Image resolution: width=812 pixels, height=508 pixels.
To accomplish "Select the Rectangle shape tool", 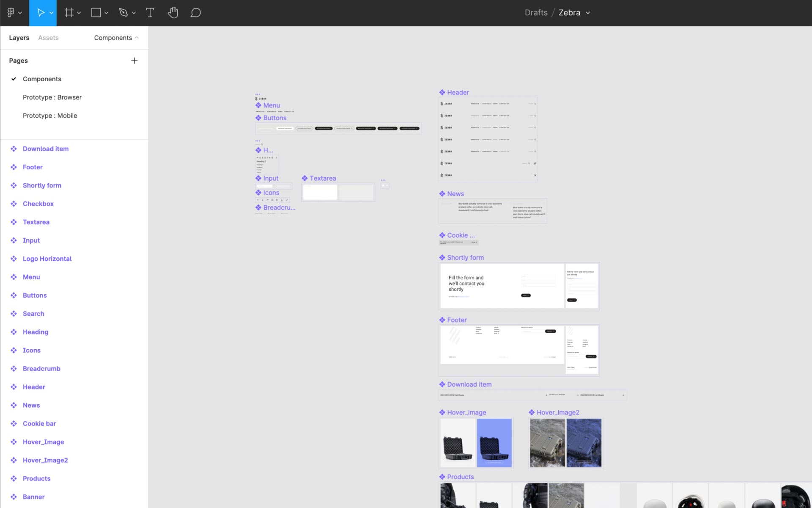I will point(96,12).
